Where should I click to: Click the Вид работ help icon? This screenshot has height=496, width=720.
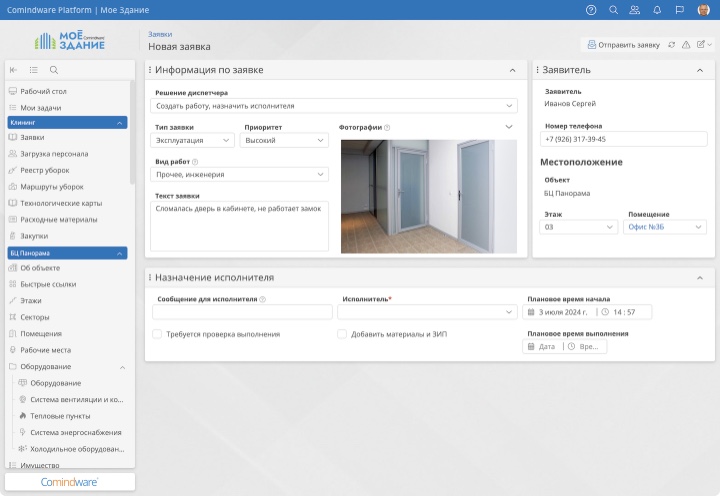[x=195, y=162]
